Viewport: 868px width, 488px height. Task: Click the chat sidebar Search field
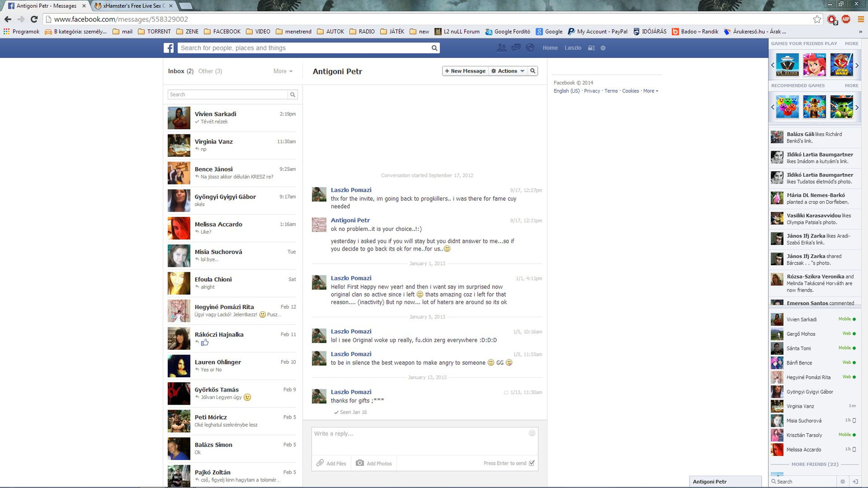pos(803,481)
